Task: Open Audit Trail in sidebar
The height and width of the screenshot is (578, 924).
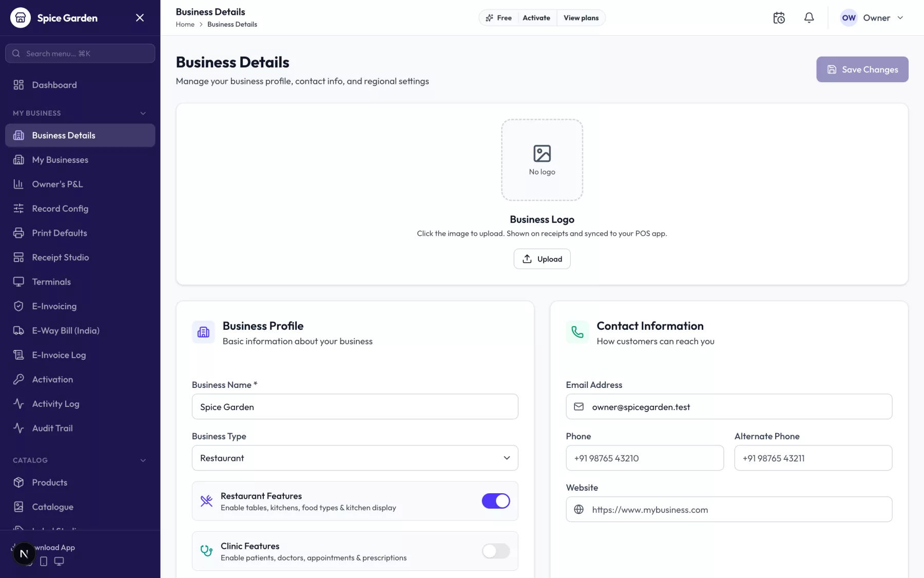Action: (80, 428)
